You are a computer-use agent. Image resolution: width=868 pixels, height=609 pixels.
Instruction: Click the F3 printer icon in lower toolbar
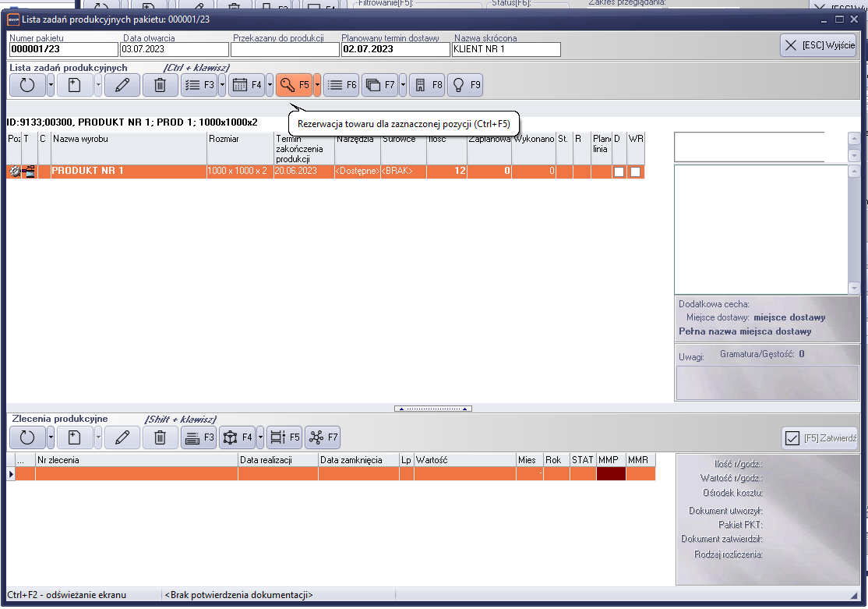tap(199, 437)
